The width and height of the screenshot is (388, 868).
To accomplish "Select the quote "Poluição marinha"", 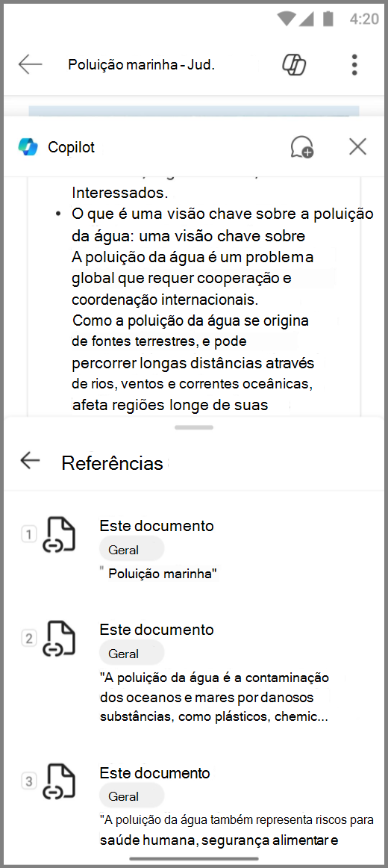I will click(159, 574).
